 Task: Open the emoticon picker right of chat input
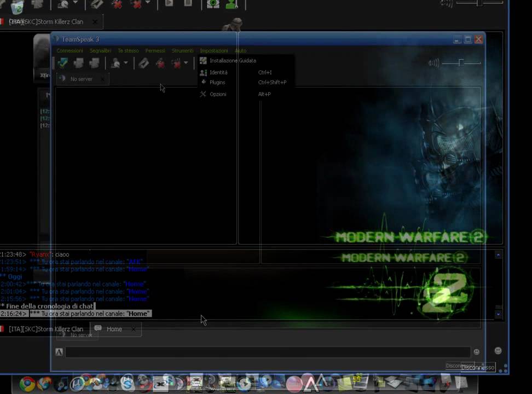coord(476,352)
